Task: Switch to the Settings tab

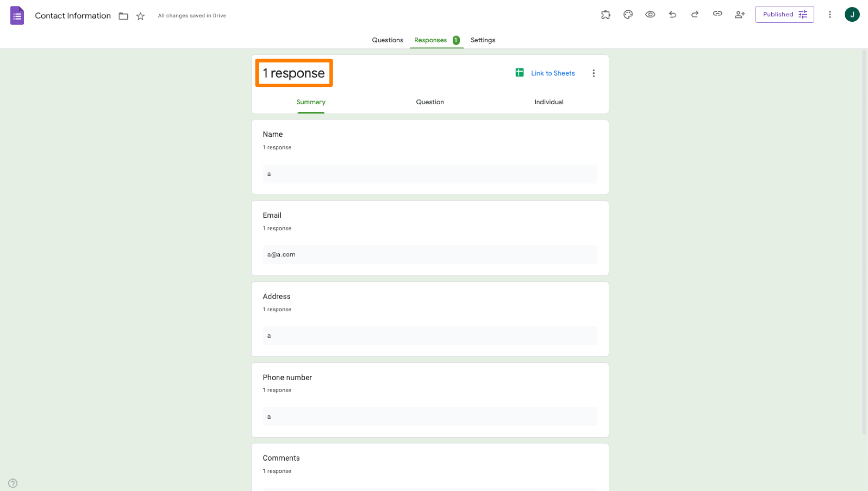Action: 482,40
